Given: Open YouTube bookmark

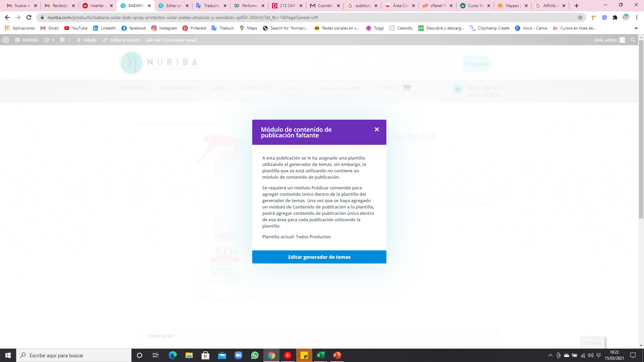Looking at the screenshot, I should [76, 28].
